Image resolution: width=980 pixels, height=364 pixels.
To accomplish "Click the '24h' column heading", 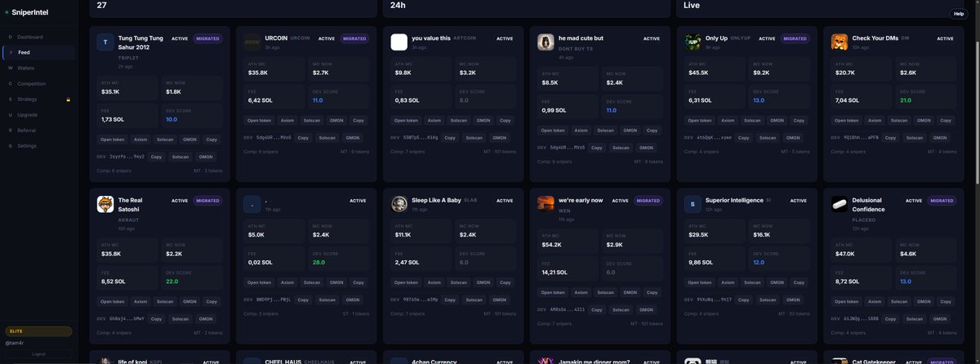I will pyautogui.click(x=399, y=5).
